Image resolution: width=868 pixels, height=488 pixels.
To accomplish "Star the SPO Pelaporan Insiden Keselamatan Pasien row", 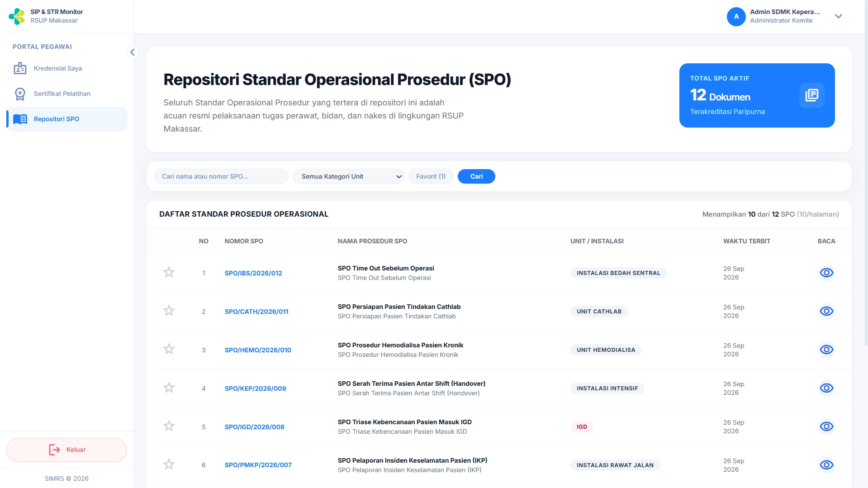I will coord(169,464).
